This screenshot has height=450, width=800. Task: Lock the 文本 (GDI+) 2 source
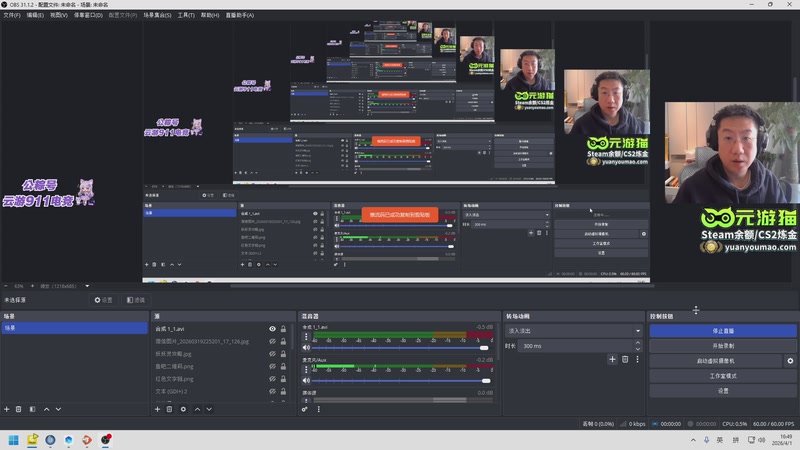tap(283, 391)
